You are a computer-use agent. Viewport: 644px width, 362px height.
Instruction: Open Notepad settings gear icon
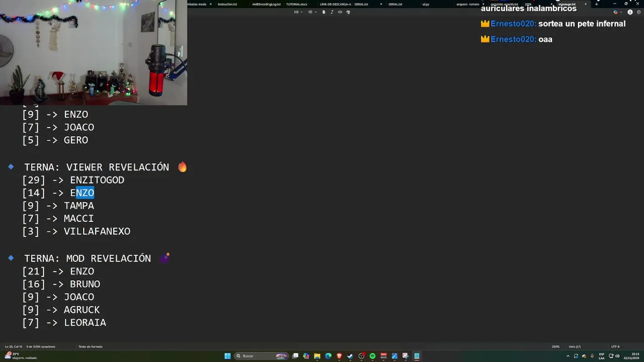click(637, 12)
